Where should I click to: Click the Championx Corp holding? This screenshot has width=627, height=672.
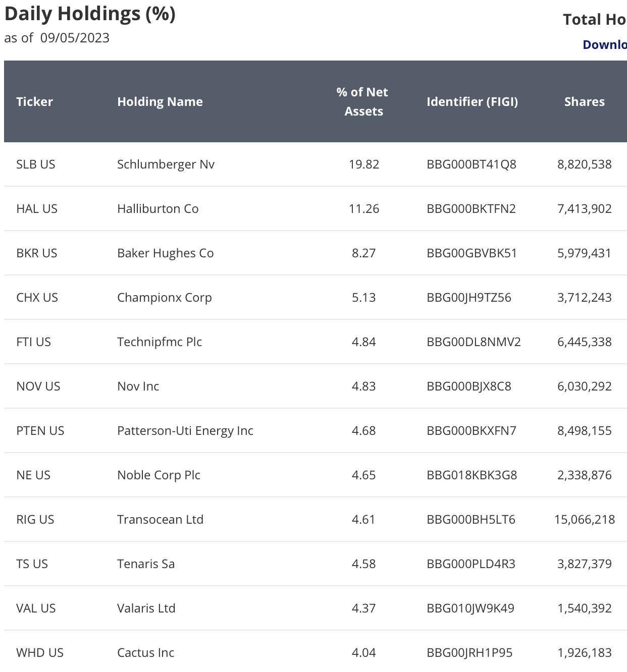coord(165,297)
